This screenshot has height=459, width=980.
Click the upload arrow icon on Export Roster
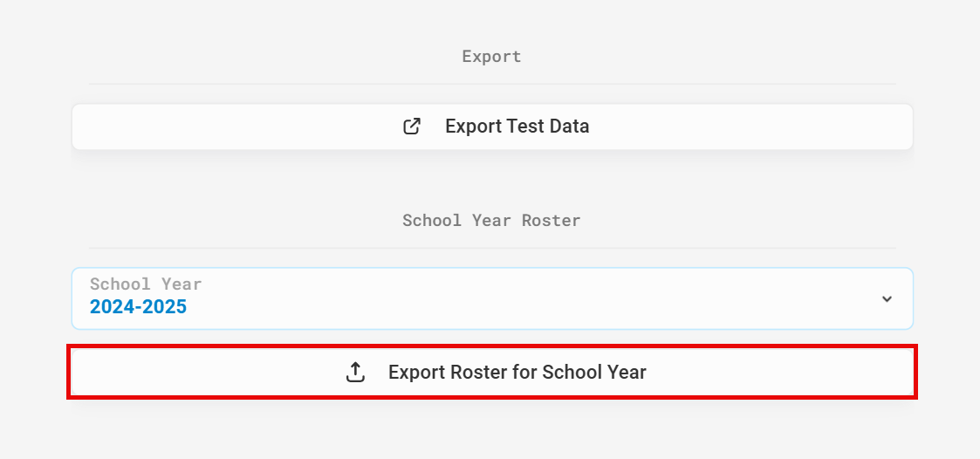point(355,372)
